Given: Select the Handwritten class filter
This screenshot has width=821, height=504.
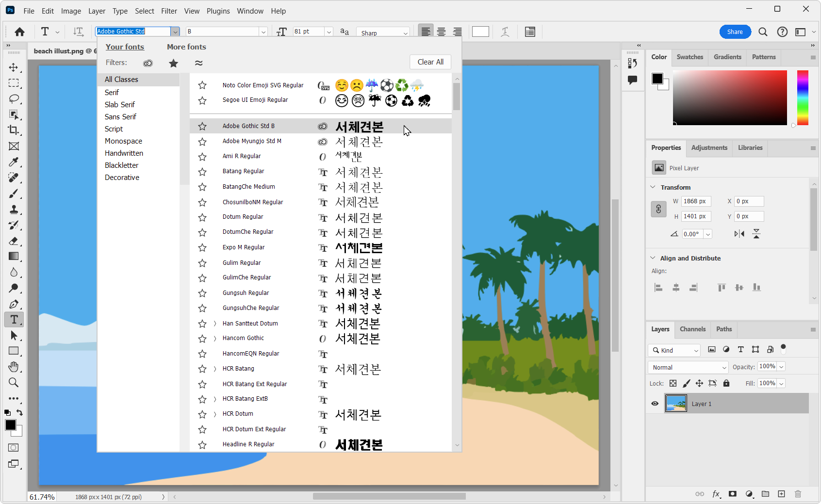Looking at the screenshot, I should pos(124,153).
